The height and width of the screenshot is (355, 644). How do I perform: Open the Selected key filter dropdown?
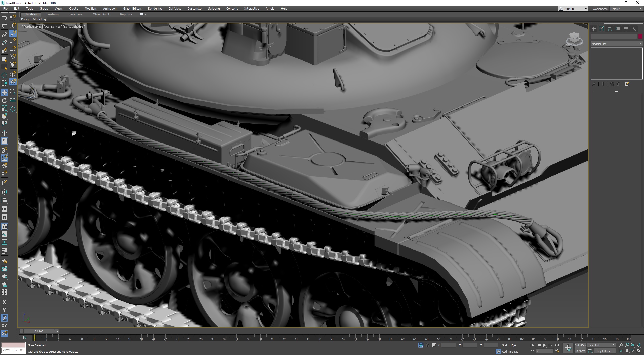pos(601,345)
